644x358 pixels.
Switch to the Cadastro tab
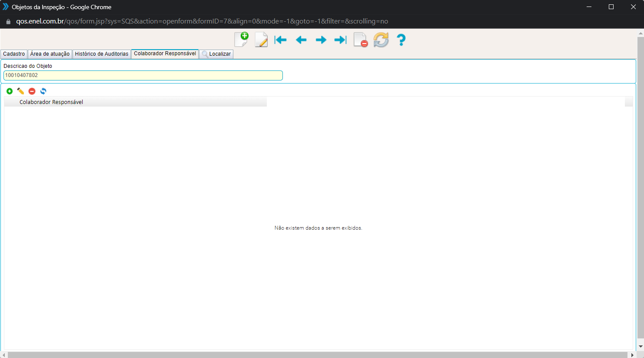tap(14, 54)
